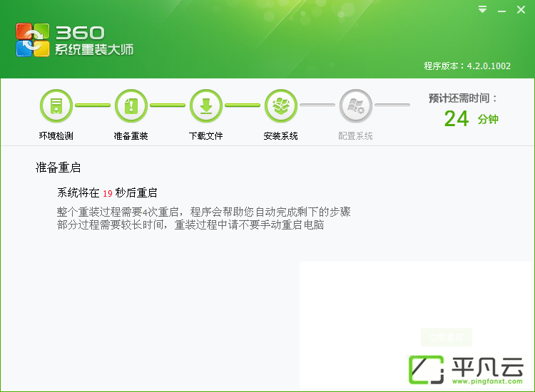Viewport: 535px width, 392px height.
Task: Click the 下载文件 step label
Action: click(206, 135)
